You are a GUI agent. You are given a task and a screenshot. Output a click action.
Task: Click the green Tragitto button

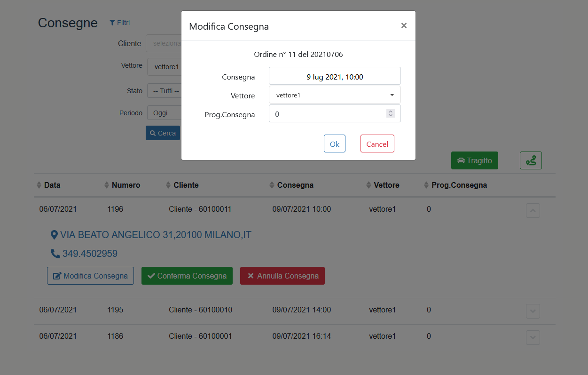[x=474, y=160]
